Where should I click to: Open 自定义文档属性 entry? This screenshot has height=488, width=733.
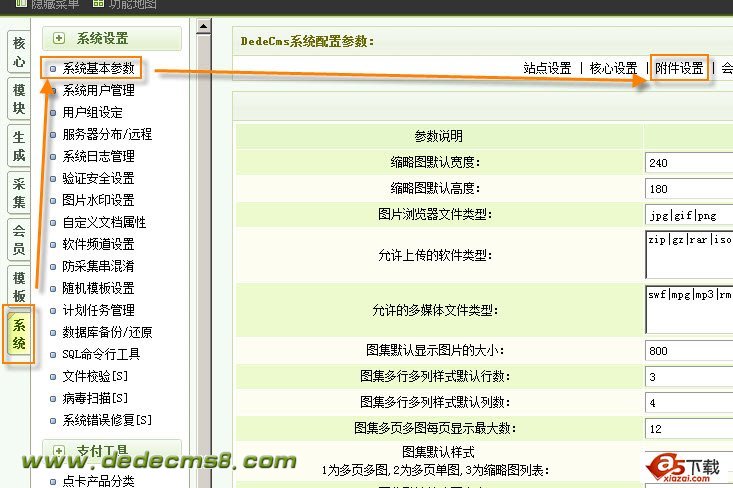pos(104,222)
